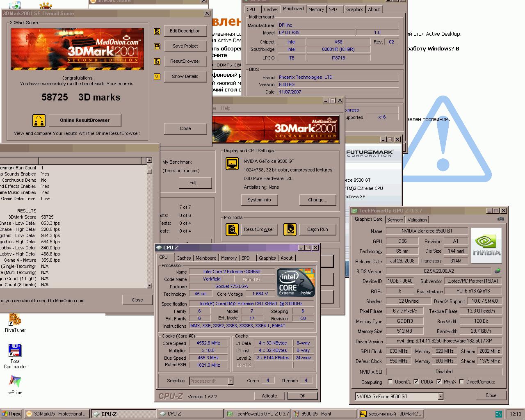Open RivaTuner desktop icon
Image resolution: width=525 pixels, height=420 pixels.
(15, 322)
